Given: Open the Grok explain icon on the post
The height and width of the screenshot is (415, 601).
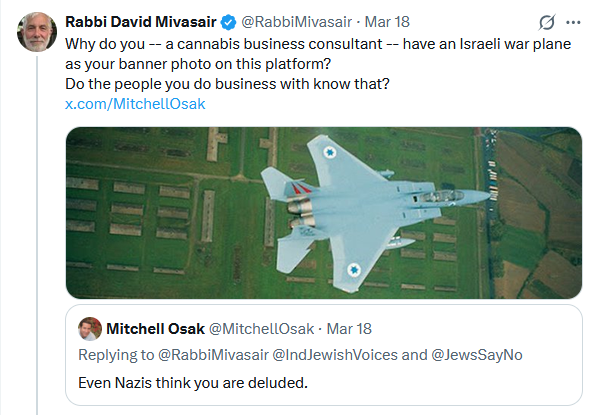Looking at the screenshot, I should [x=547, y=23].
